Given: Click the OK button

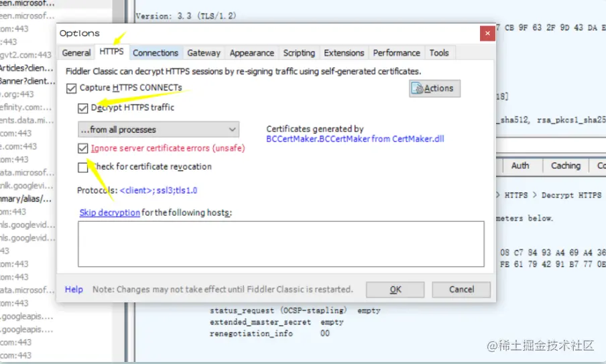Looking at the screenshot, I should [395, 290].
